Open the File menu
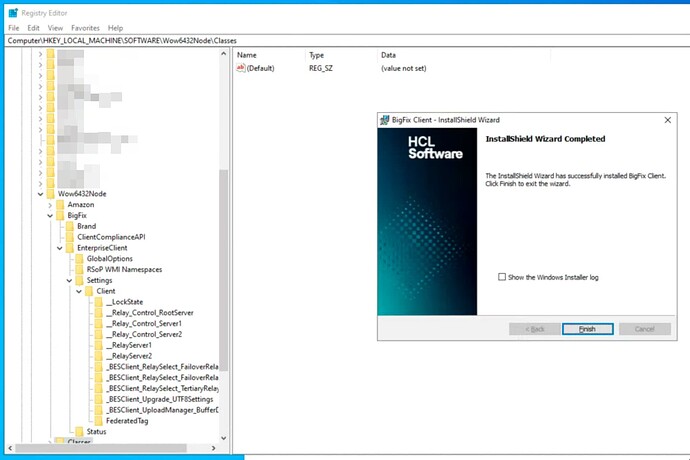The height and width of the screenshot is (460, 690). 14,28
